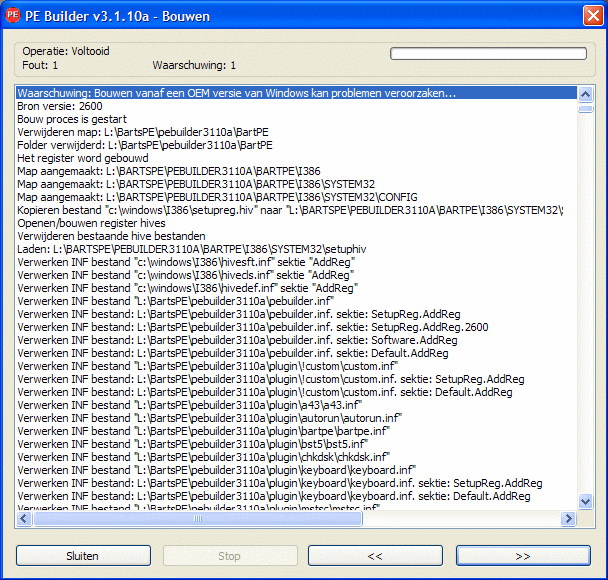Screen dimensions: 608x580
Task: Select 'Bouw proces is gestart' line
Action: coord(297,119)
